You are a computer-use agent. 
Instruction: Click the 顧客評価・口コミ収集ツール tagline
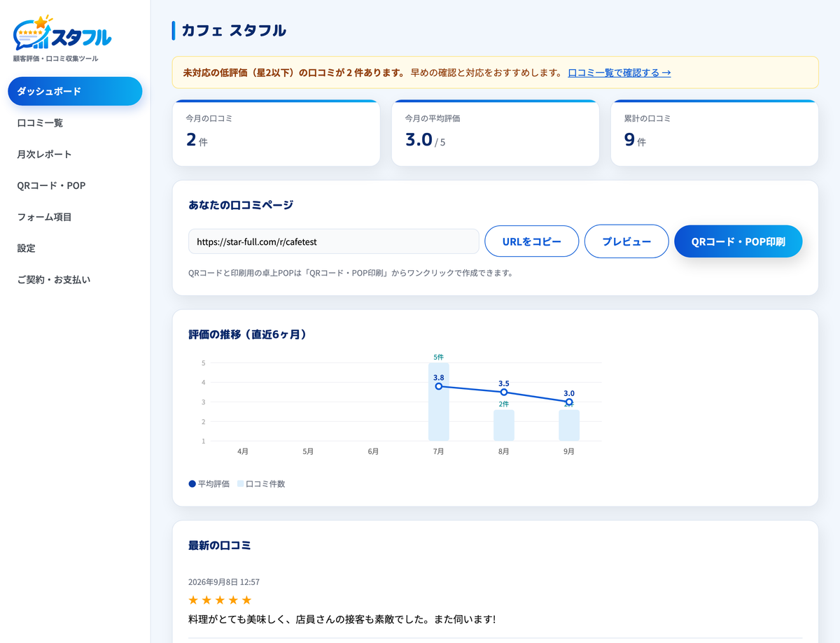(56, 59)
